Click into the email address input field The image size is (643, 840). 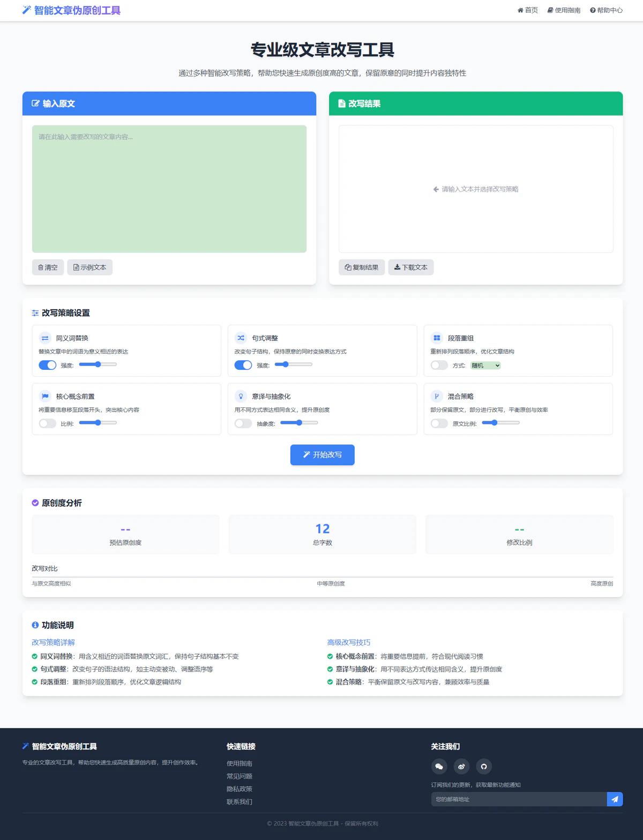519,799
